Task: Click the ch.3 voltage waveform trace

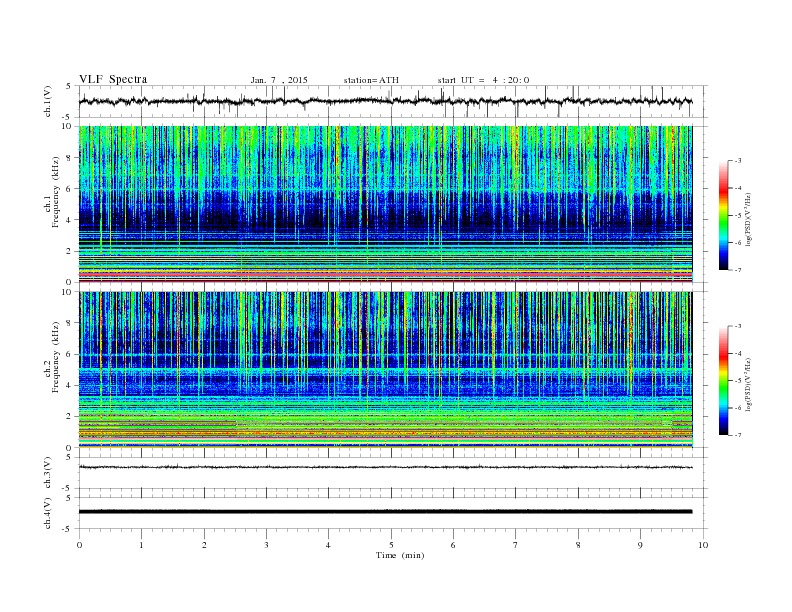Action: [385, 467]
